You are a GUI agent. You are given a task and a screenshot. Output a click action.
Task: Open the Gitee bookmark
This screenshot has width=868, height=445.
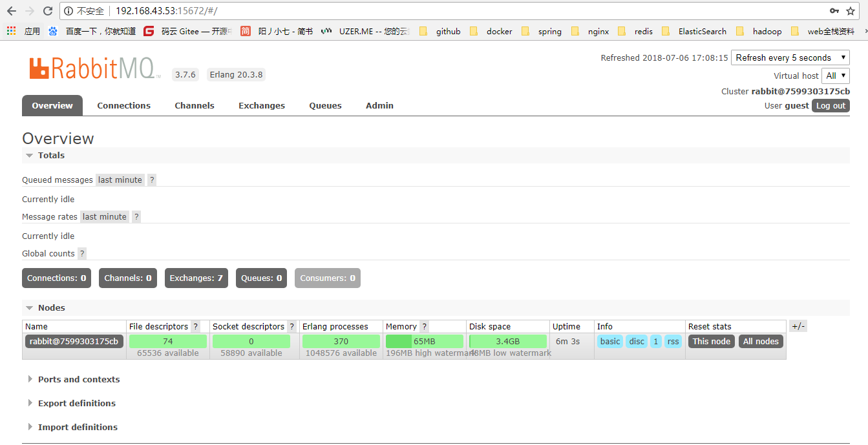pyautogui.click(x=187, y=31)
